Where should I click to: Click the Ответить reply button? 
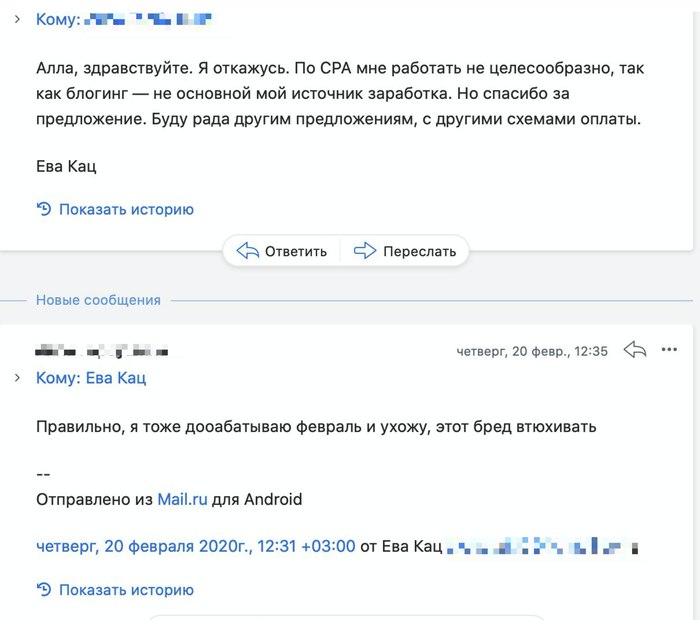pos(282,251)
